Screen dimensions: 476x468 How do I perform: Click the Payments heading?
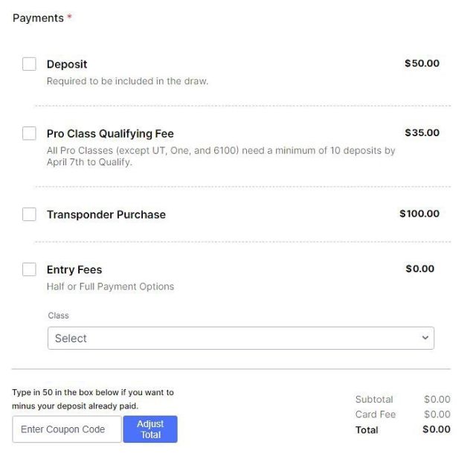click(39, 18)
